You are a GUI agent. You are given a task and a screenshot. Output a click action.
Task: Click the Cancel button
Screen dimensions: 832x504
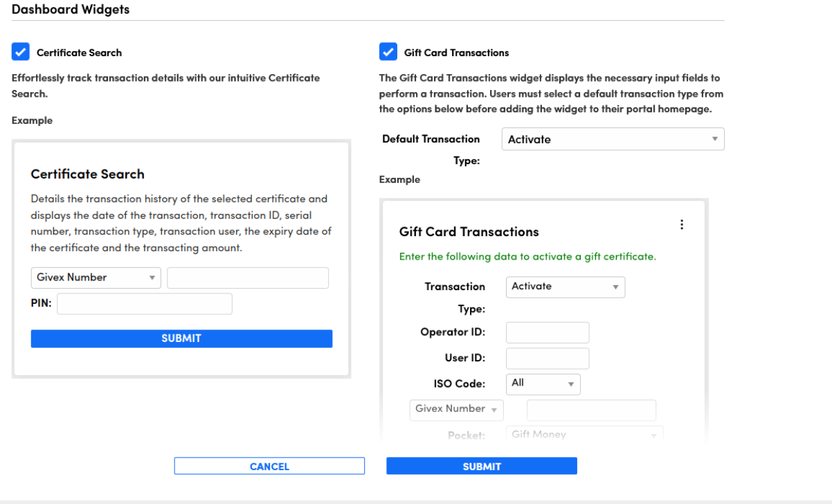(269, 467)
